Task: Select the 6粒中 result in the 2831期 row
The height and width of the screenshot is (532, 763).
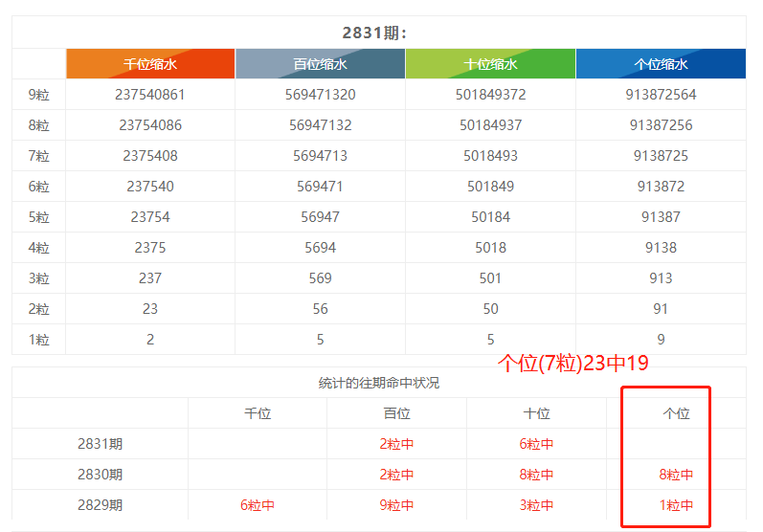Action: pos(536,444)
